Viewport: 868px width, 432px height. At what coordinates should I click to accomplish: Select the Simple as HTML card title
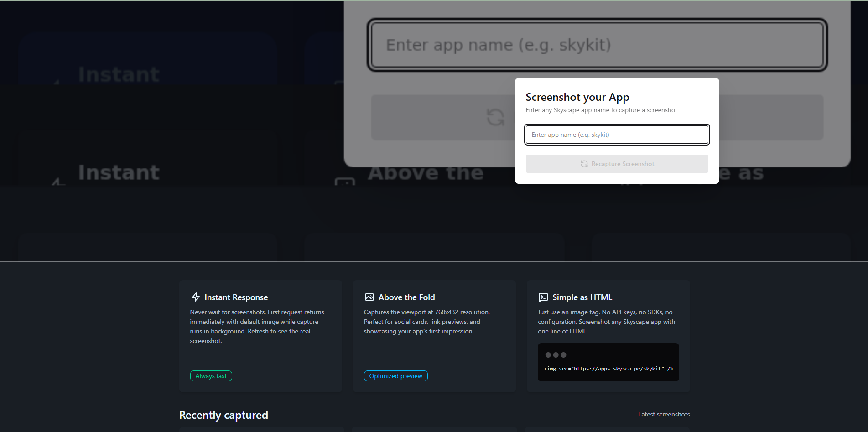[x=582, y=297]
